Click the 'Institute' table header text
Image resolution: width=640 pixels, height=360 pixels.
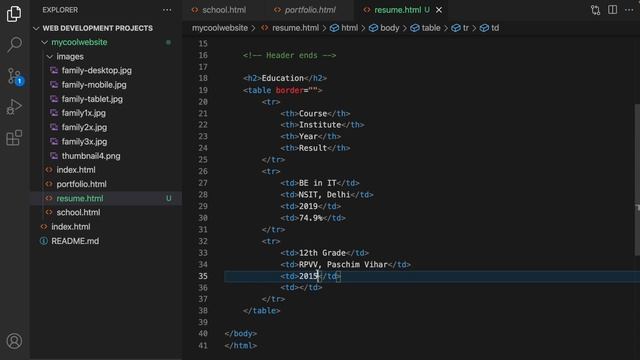320,125
